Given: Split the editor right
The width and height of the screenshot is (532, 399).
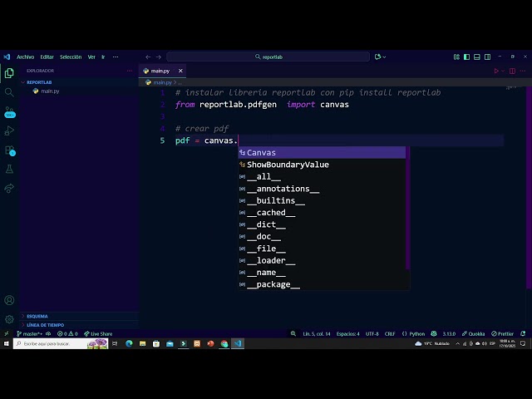Looking at the screenshot, I should [512, 71].
